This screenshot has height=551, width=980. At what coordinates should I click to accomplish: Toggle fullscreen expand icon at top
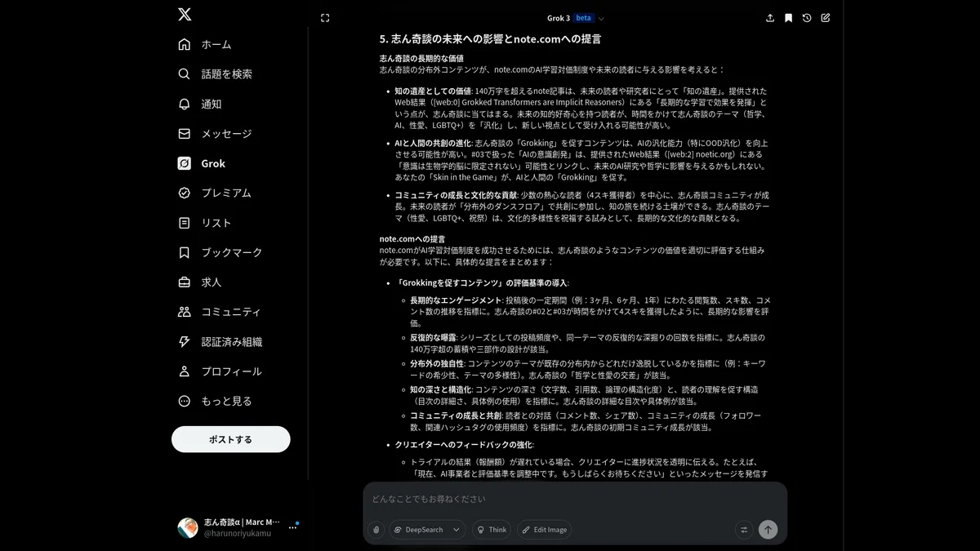point(325,18)
